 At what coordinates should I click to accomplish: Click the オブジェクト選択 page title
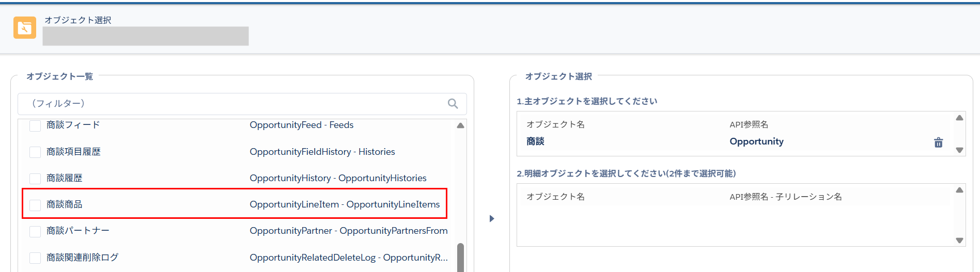click(78, 20)
